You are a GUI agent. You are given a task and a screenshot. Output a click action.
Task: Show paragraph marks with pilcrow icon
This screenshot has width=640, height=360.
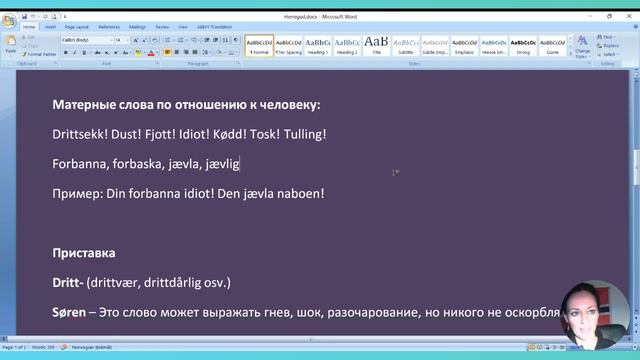click(236, 40)
